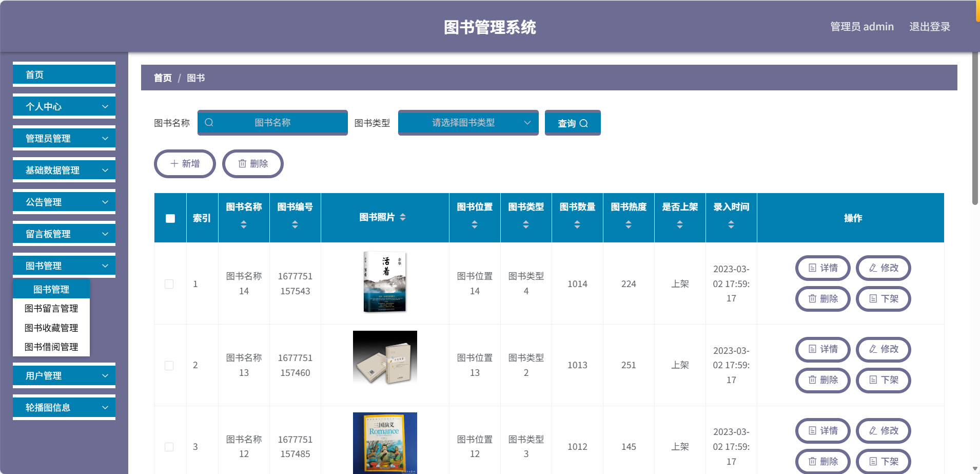
Task: Select all rows with header checkbox
Action: [x=170, y=218]
